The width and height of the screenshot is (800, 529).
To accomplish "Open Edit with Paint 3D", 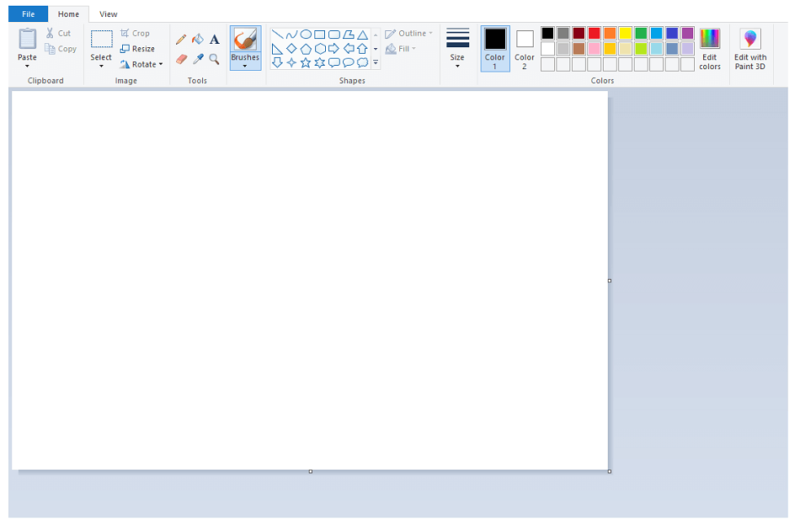I will point(750,49).
